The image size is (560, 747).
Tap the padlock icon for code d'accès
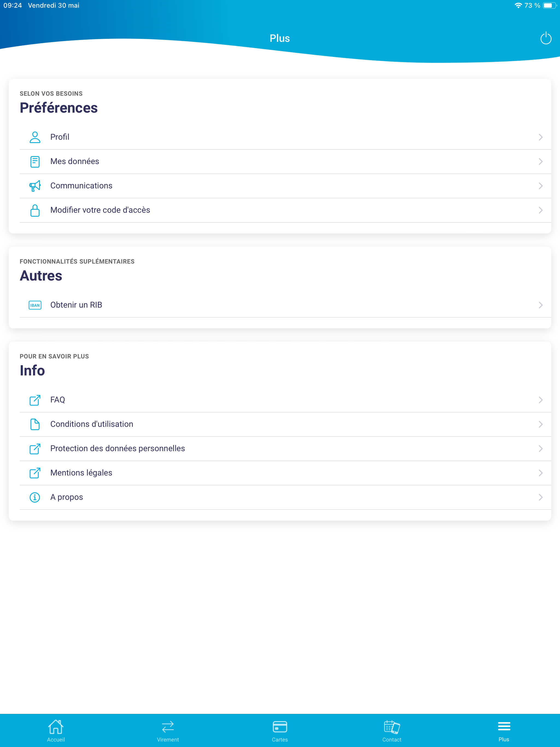point(35,210)
